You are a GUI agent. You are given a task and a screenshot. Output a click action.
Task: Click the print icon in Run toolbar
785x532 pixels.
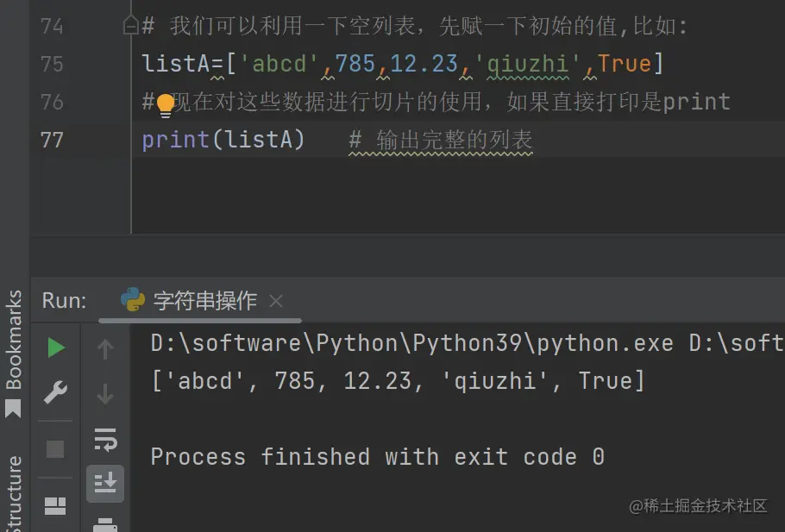(x=105, y=524)
